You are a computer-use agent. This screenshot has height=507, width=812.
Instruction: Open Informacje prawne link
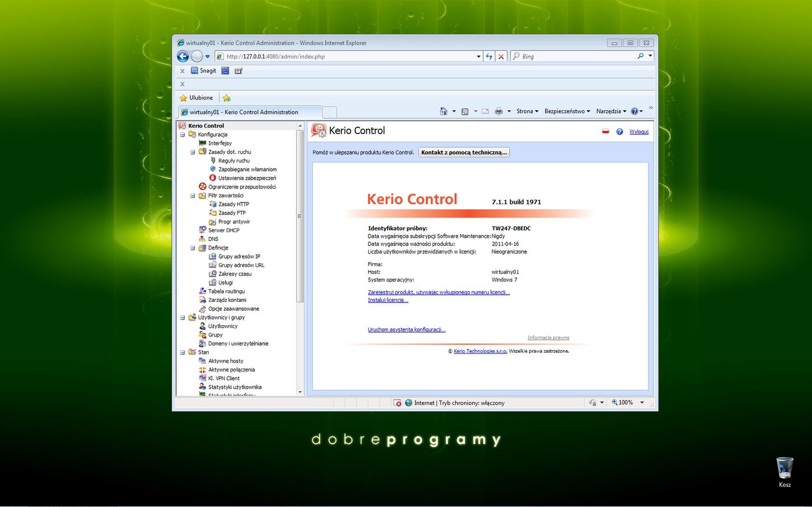(x=549, y=338)
